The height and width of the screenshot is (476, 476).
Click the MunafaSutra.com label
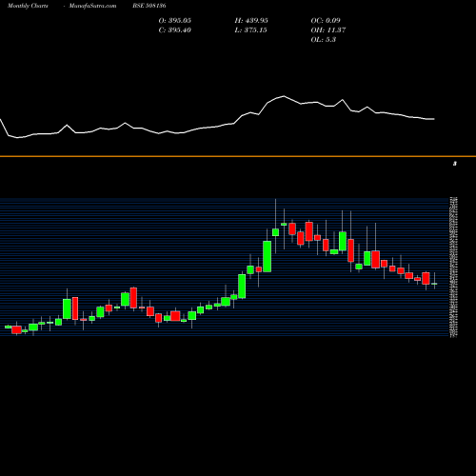pyautogui.click(x=92, y=6)
